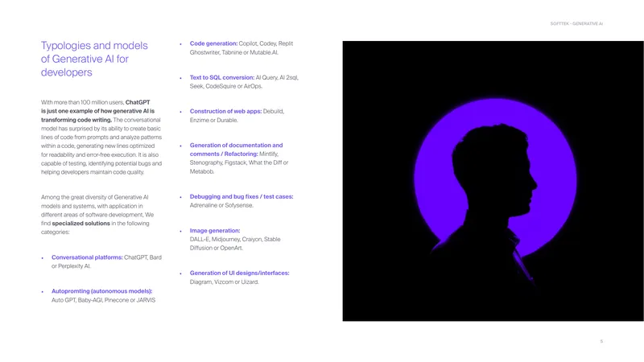Click the text "Diagram, Vizcom or Uizard."
This screenshot has width=644, height=362.
tap(225, 282)
